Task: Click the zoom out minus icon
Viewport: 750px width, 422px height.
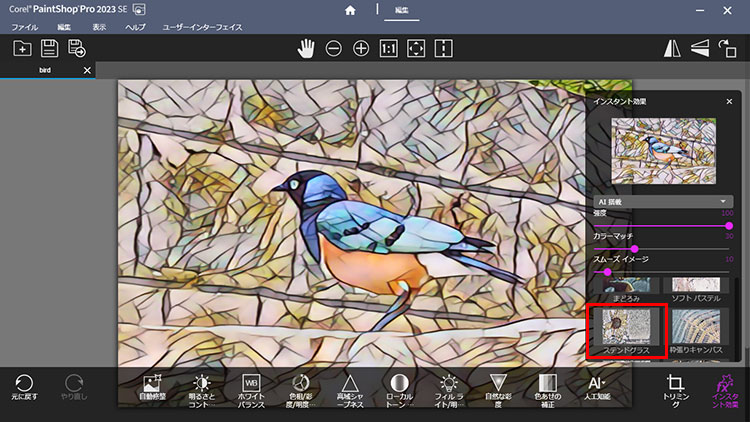Action: [334, 48]
